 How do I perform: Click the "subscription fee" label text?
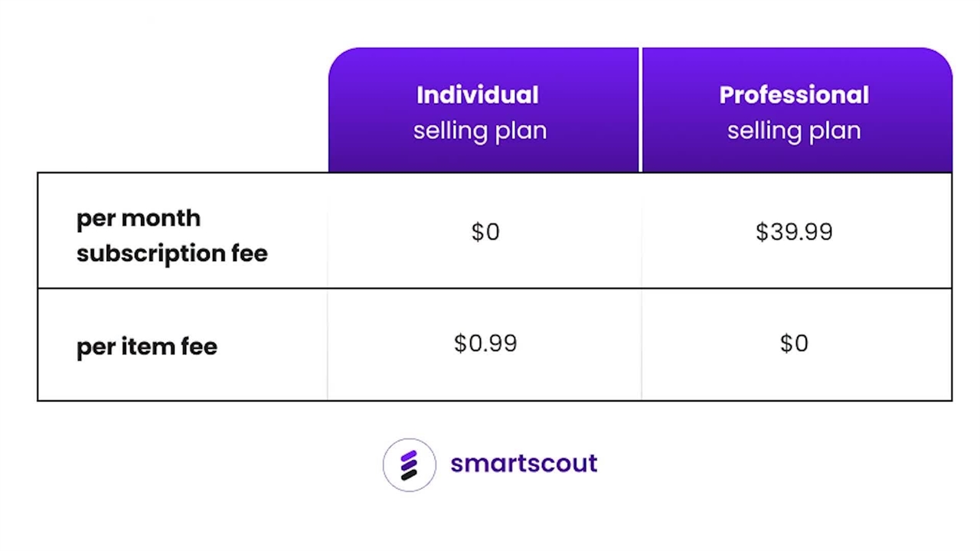(x=171, y=253)
